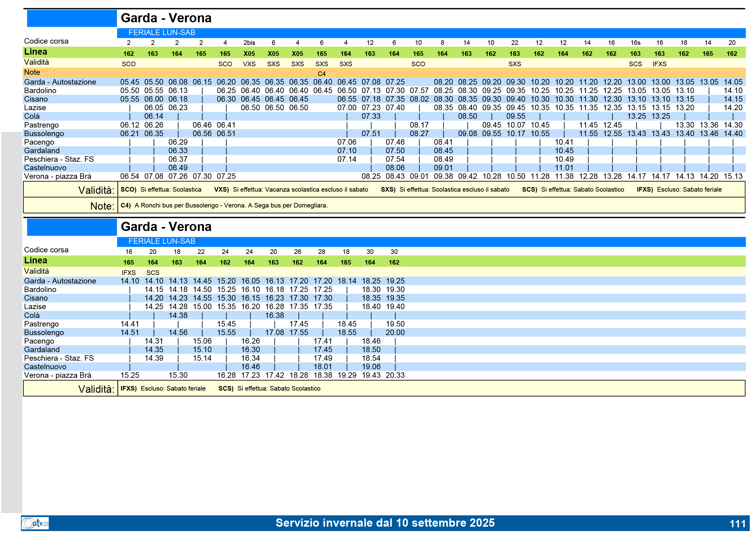Click the green Linea row label in top table

click(x=36, y=52)
